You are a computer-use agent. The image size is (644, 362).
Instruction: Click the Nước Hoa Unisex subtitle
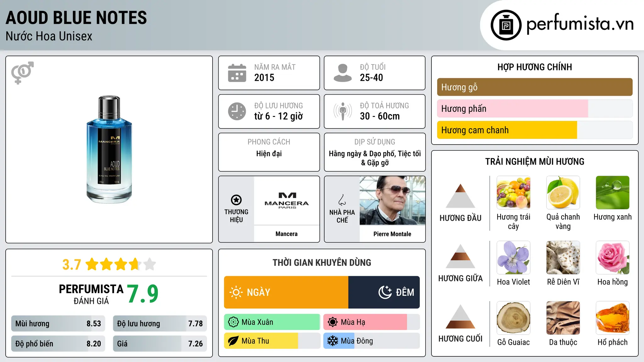(49, 36)
